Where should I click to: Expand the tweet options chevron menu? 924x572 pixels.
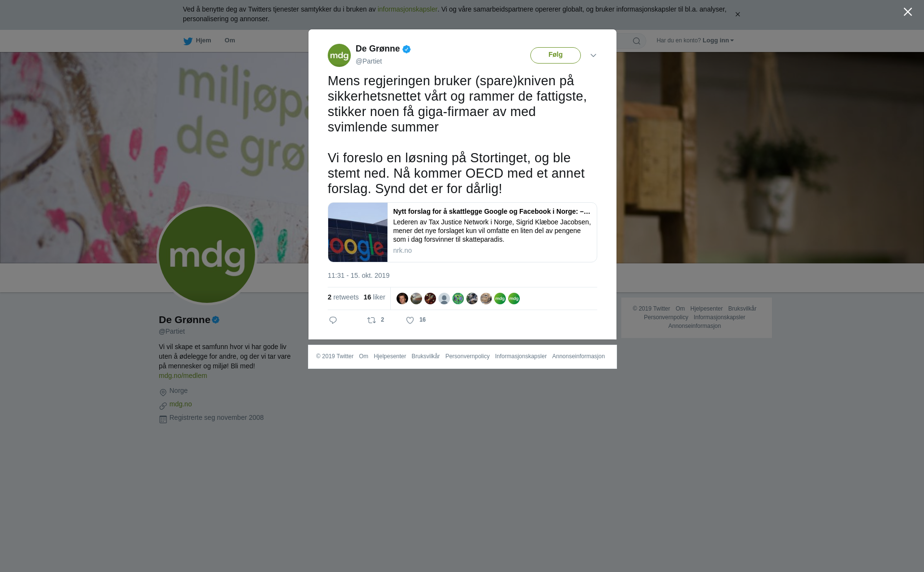click(x=593, y=55)
